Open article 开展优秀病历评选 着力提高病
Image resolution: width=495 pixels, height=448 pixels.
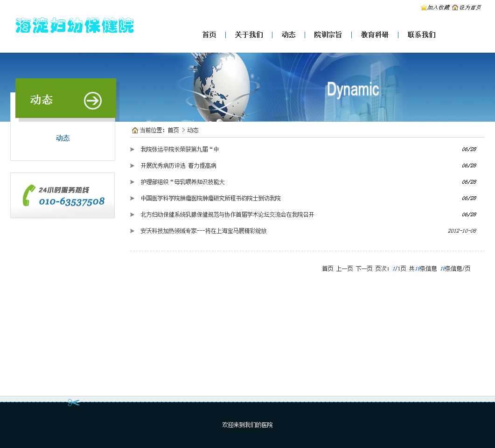pyautogui.click(x=178, y=166)
